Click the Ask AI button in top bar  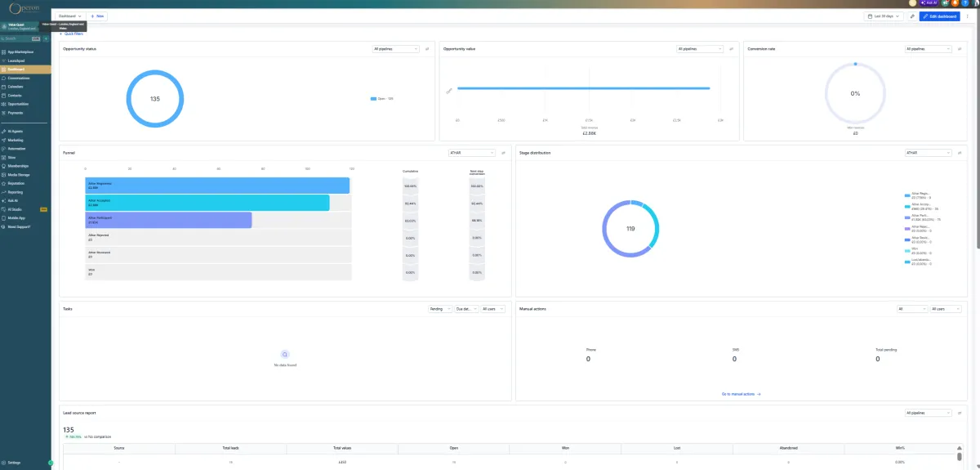pyautogui.click(x=929, y=3)
